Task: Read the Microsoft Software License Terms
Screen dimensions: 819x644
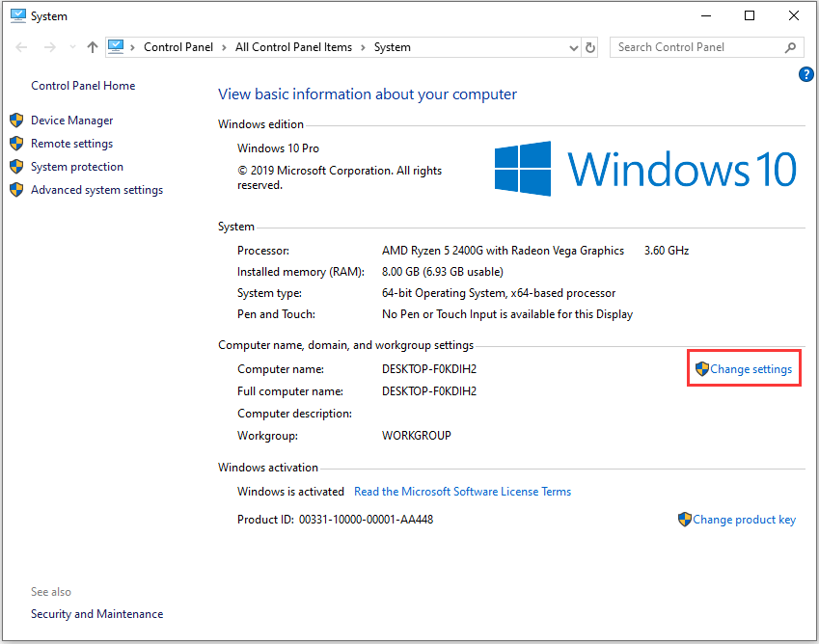Action: coord(462,492)
